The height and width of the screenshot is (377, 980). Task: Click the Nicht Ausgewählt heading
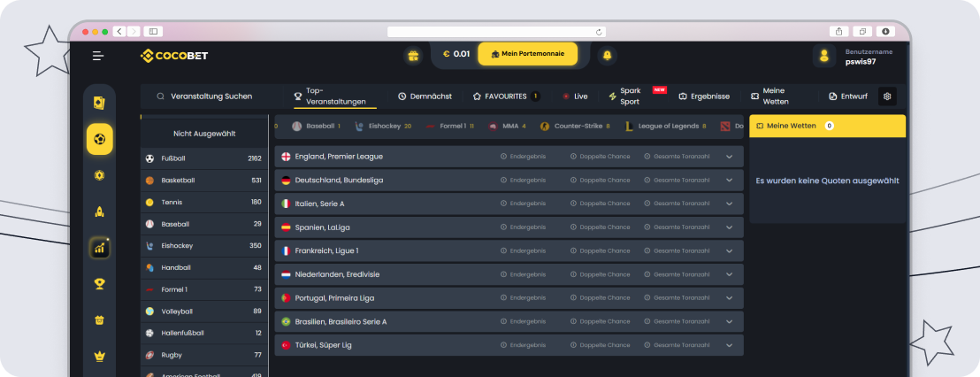[x=203, y=134]
